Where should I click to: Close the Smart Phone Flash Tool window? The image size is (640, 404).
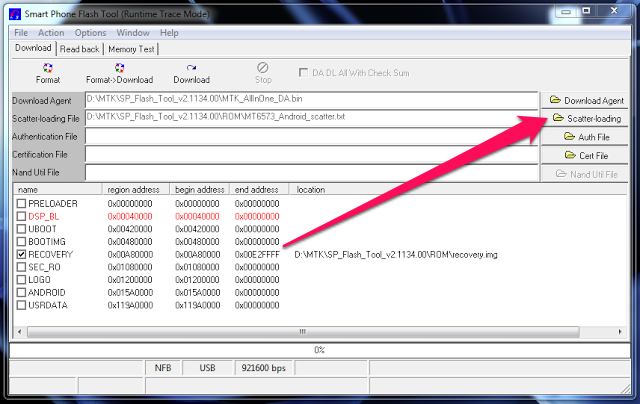[614, 11]
